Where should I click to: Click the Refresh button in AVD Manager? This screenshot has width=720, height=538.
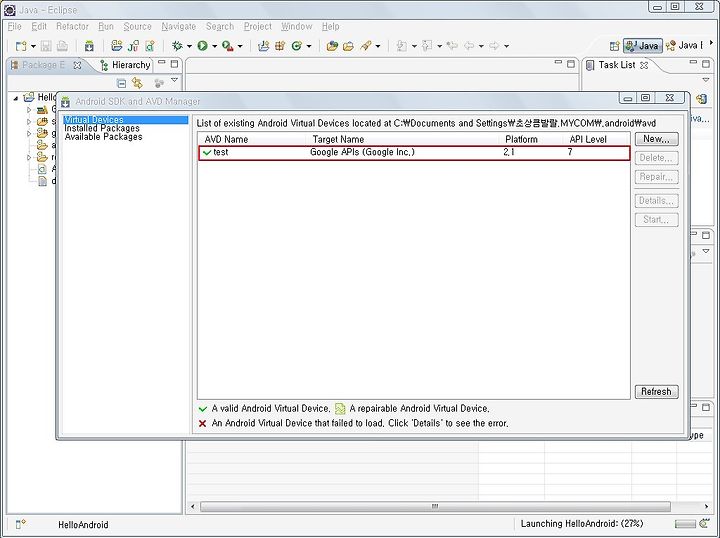pos(656,392)
